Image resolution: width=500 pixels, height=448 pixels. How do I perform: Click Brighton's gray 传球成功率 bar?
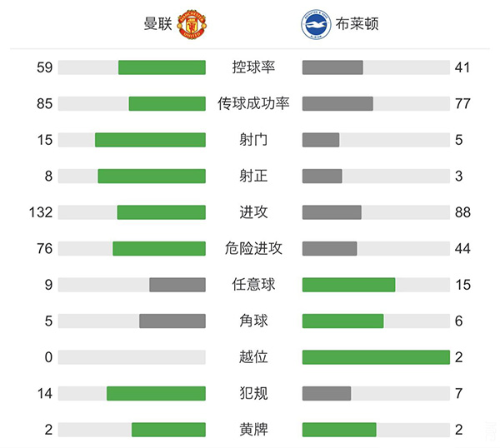[x=337, y=104]
